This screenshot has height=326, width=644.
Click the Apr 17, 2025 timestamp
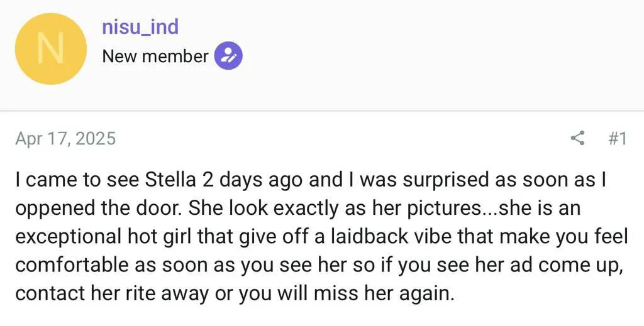(65, 138)
